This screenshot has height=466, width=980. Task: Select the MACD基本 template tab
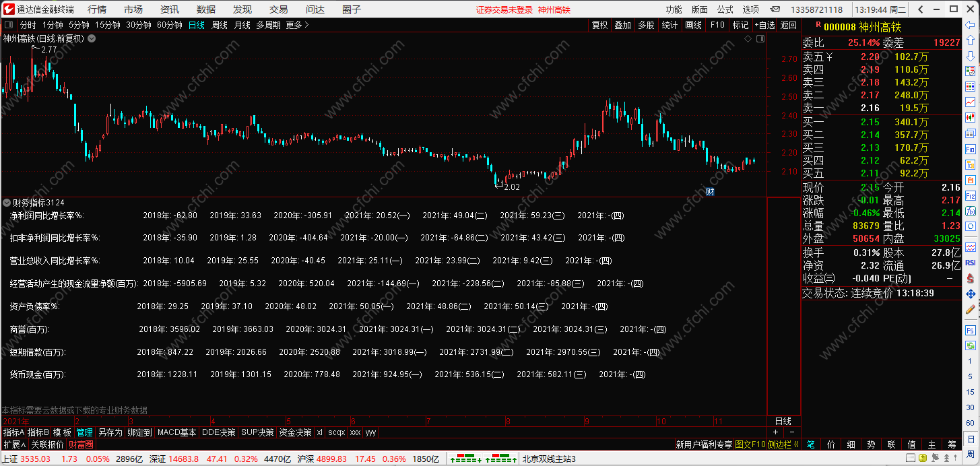pos(177,432)
